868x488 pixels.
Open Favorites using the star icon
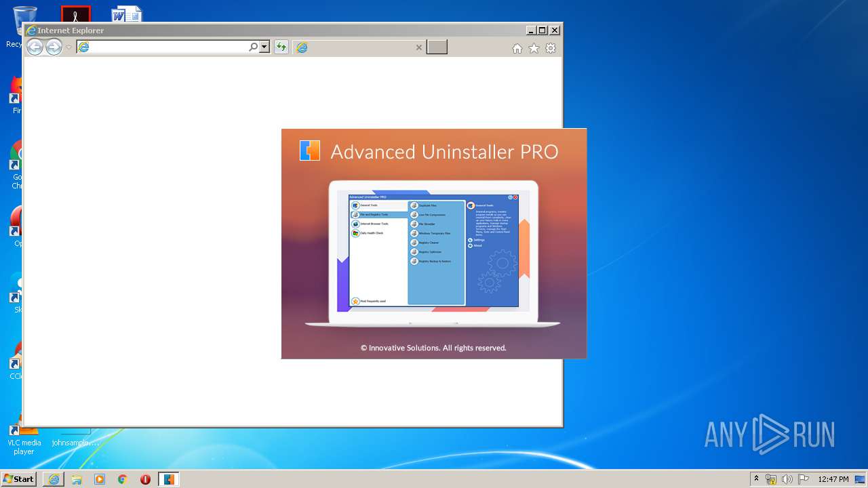point(534,48)
